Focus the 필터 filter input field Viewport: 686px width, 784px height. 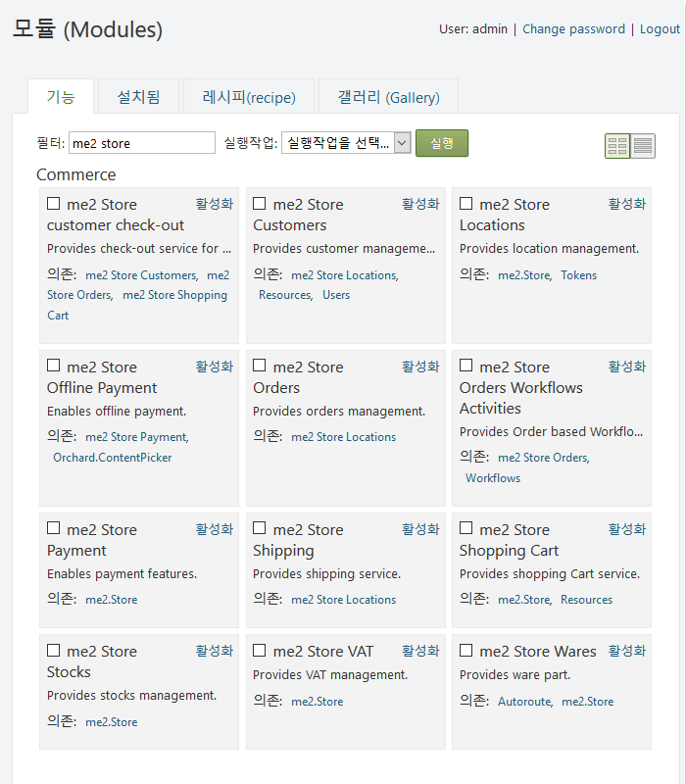coord(142,143)
